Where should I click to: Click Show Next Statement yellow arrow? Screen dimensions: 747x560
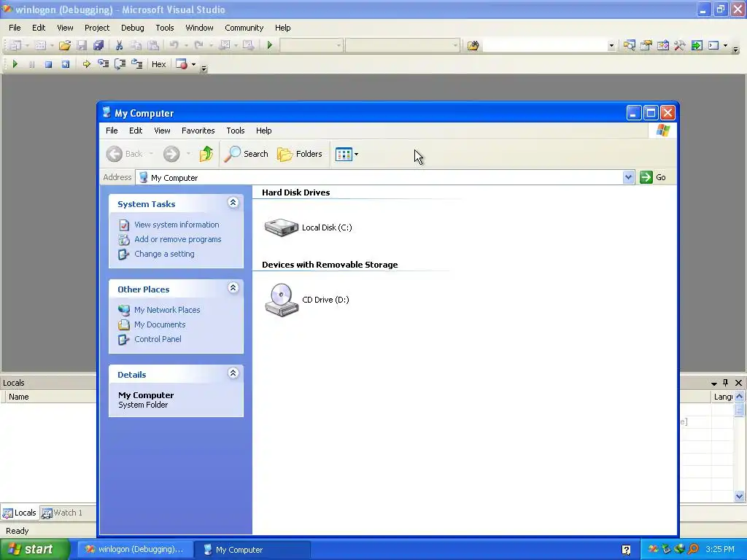click(x=86, y=64)
